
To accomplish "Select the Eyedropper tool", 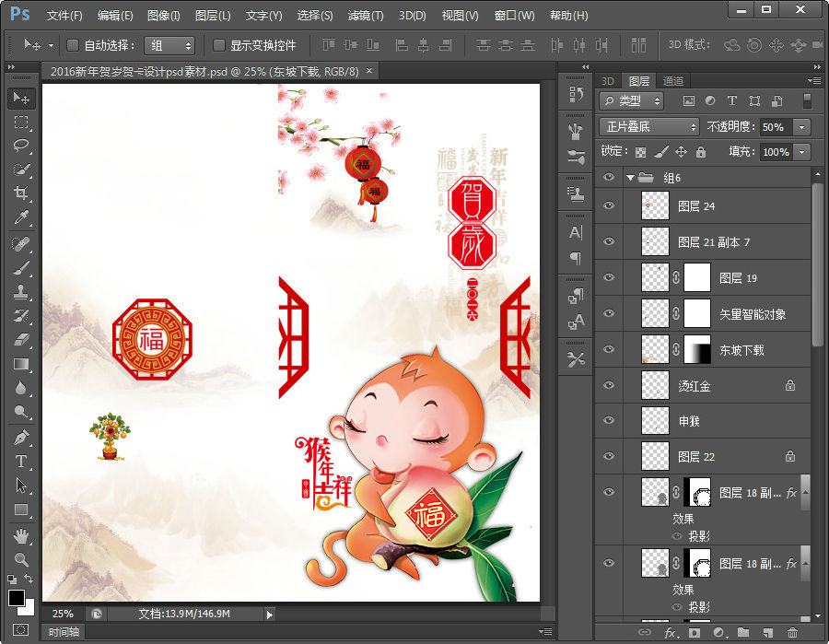I will click(x=21, y=217).
